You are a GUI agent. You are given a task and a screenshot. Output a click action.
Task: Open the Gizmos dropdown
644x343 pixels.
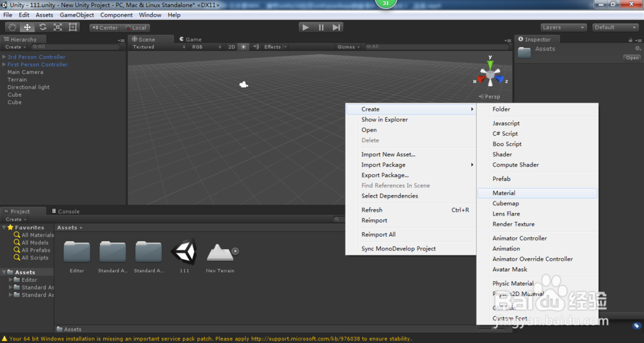[x=348, y=47]
